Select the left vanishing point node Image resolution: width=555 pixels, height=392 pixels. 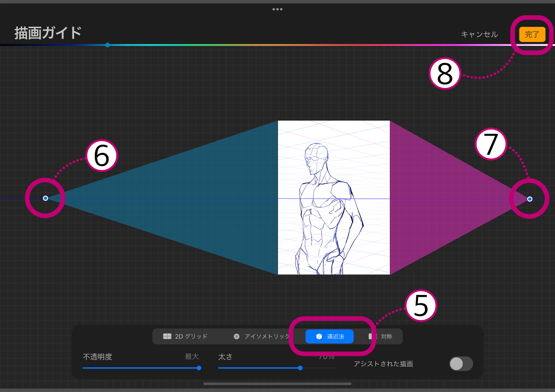[46, 198]
